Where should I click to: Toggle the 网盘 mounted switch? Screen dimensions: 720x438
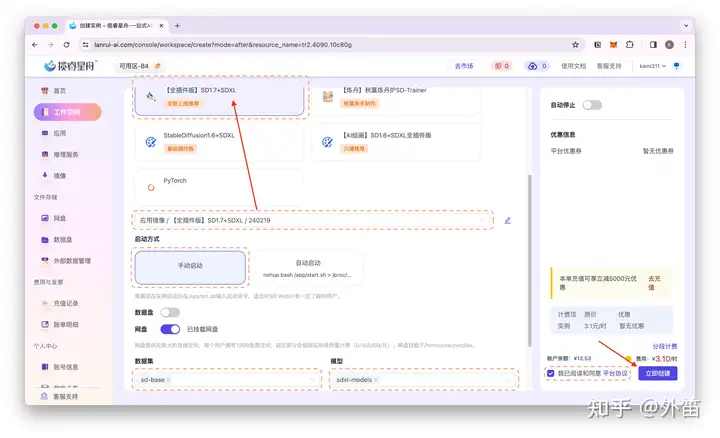click(x=170, y=329)
